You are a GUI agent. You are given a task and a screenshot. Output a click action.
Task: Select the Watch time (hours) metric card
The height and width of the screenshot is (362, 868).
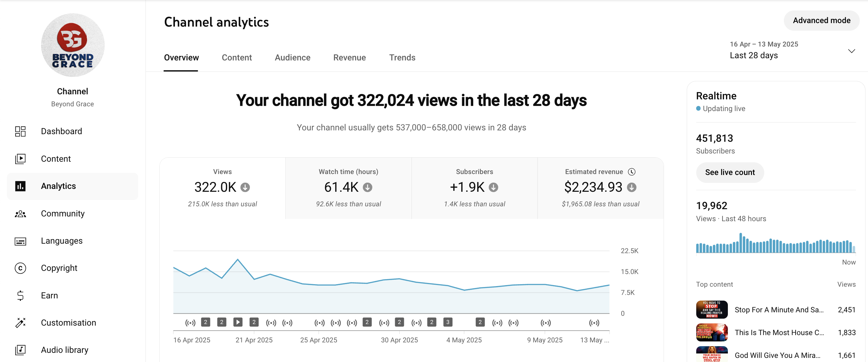click(x=348, y=188)
